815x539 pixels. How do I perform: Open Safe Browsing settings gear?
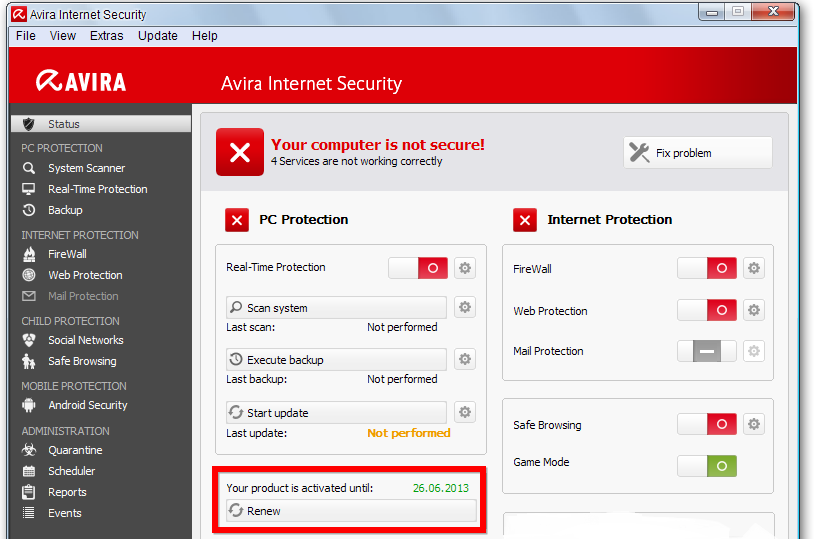pos(754,424)
